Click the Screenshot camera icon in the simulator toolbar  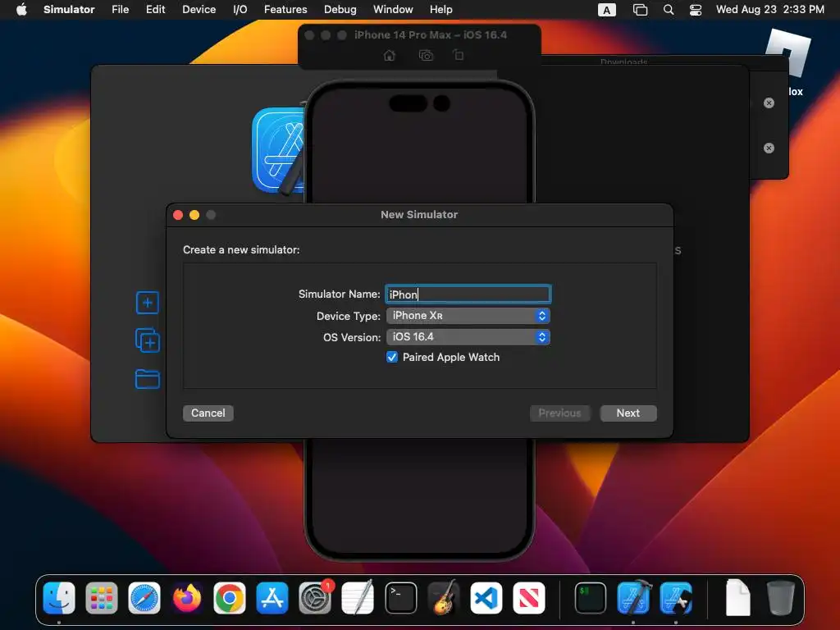(x=426, y=55)
